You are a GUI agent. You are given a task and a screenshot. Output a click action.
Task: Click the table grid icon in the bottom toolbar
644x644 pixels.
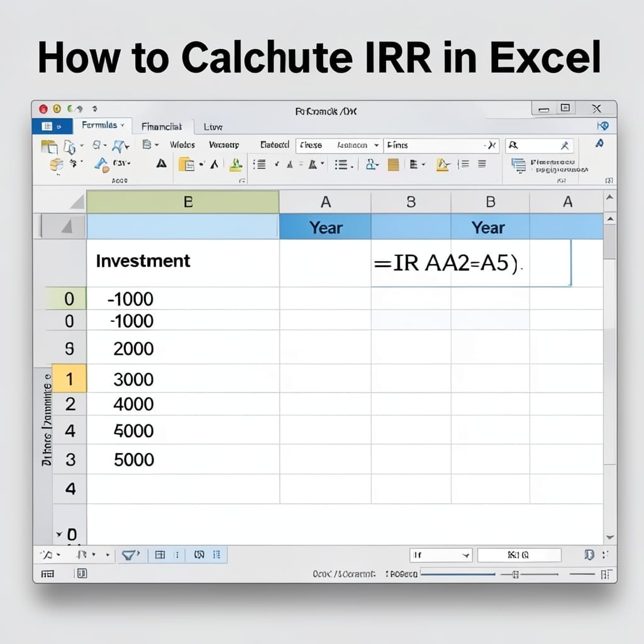pyautogui.click(x=160, y=555)
